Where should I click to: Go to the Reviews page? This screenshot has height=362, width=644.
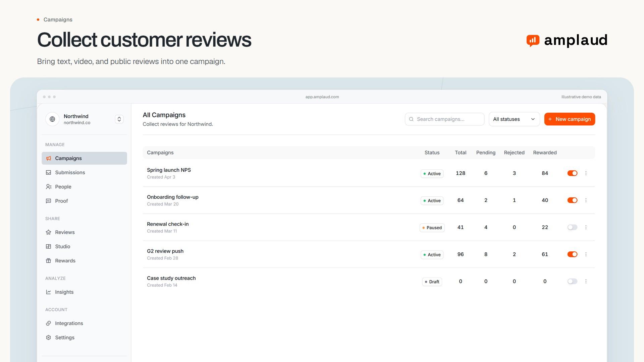pos(84,232)
